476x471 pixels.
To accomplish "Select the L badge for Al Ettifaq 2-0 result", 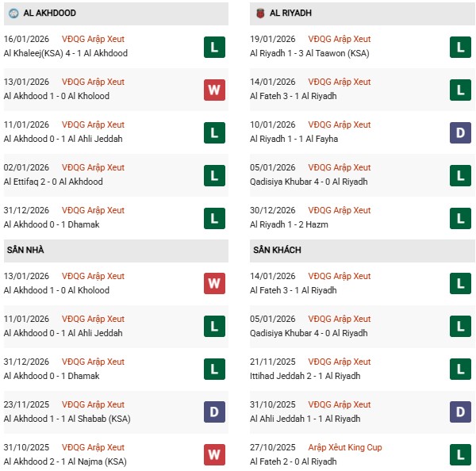I will pyautogui.click(x=213, y=175).
